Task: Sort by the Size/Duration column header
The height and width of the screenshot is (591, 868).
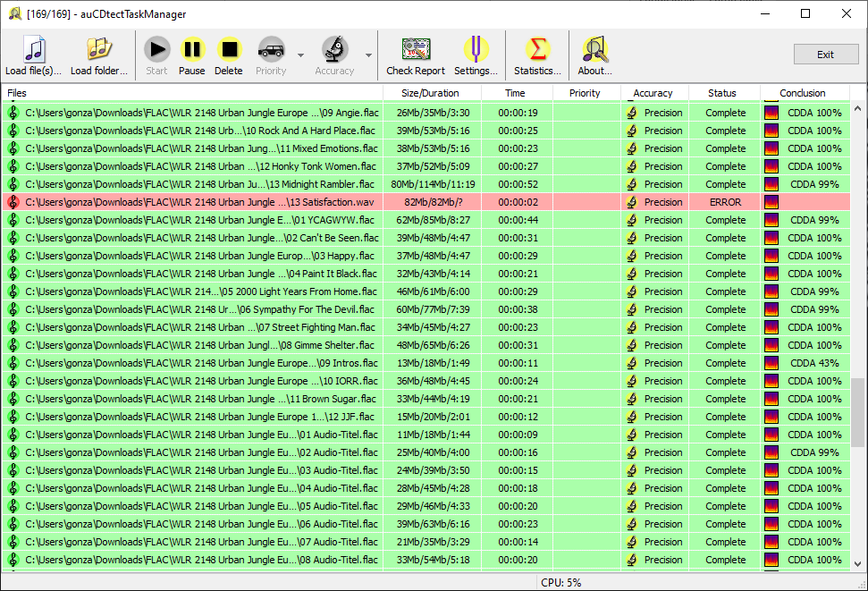Action: pos(433,93)
